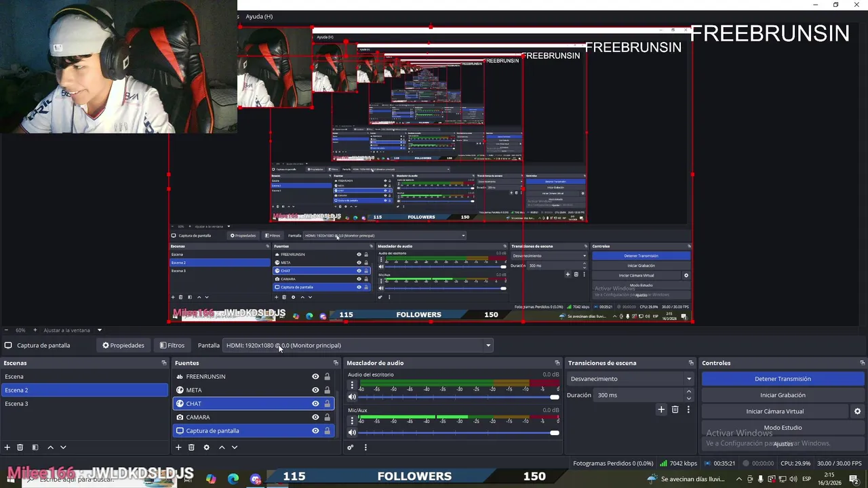Undock the Transiciones de escena panel

tap(691, 363)
